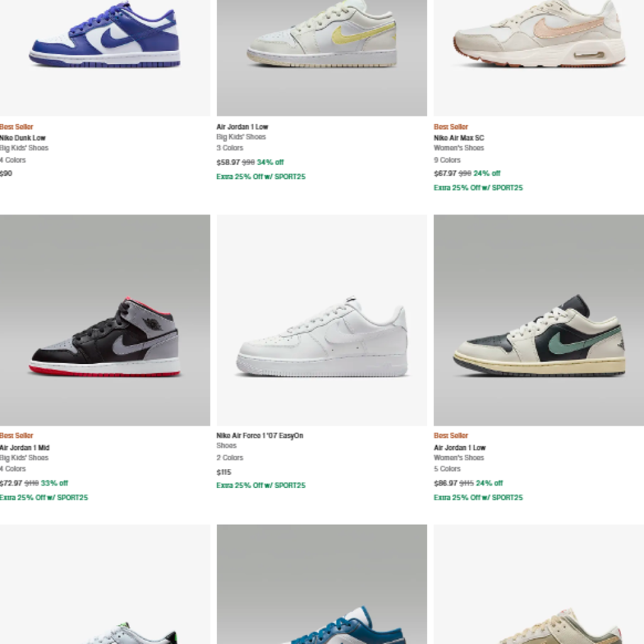Open the yellow swoosh Air Jordan 1 Low image
This screenshot has height=644, width=644.
321,58
